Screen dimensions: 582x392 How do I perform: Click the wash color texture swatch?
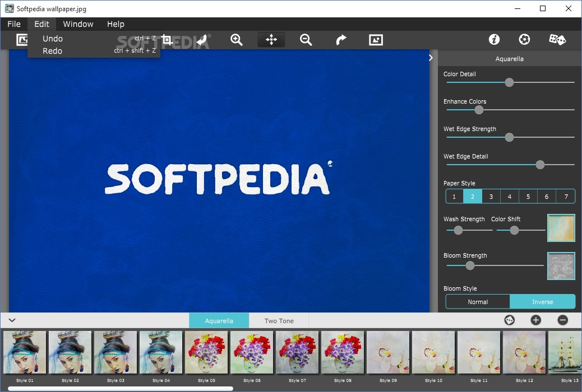pos(561,228)
